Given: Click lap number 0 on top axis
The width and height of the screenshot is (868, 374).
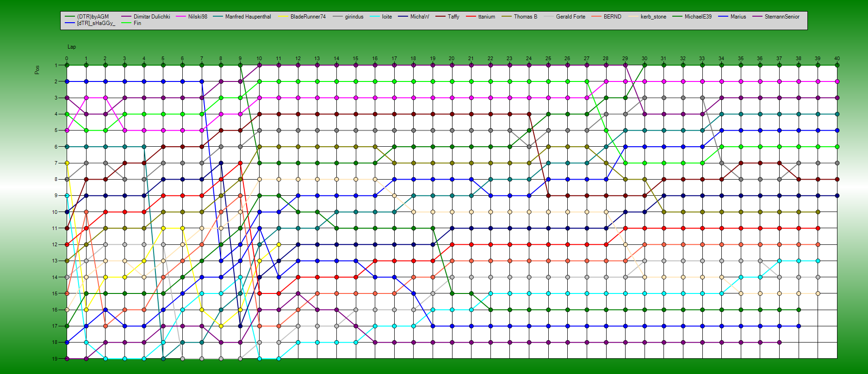Looking at the screenshot, I should coord(67,59).
